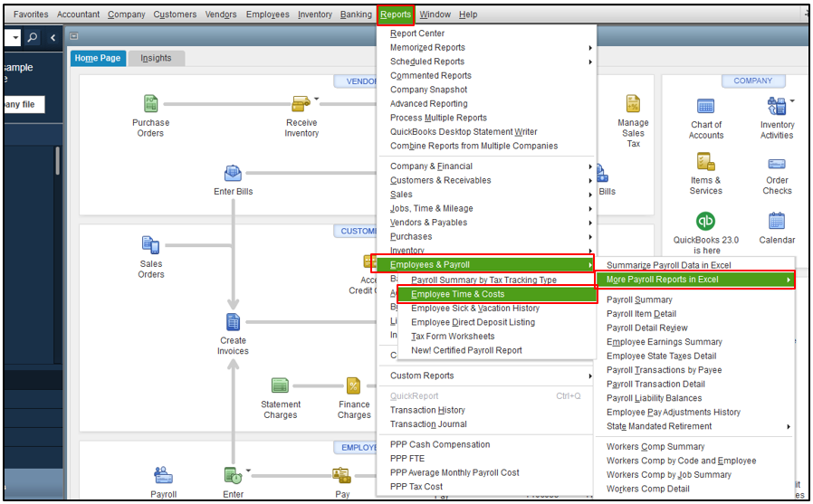Expand the Company & Financial submenu
The height and width of the screenshot is (504, 813).
tap(590, 166)
